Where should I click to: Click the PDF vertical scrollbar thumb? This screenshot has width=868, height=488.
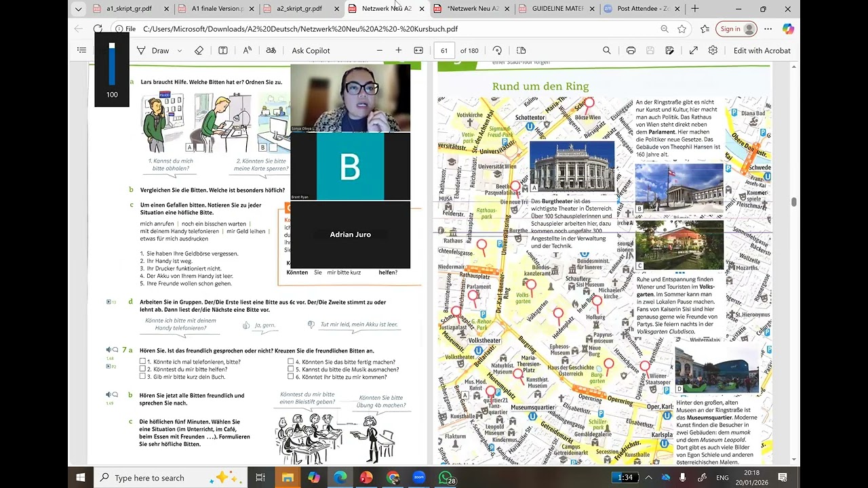(x=793, y=202)
